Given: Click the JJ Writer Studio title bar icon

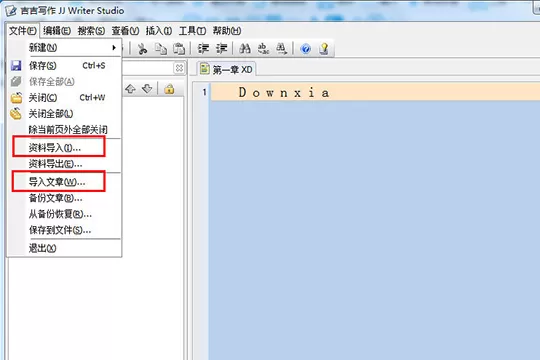Looking at the screenshot, I should point(11,11).
